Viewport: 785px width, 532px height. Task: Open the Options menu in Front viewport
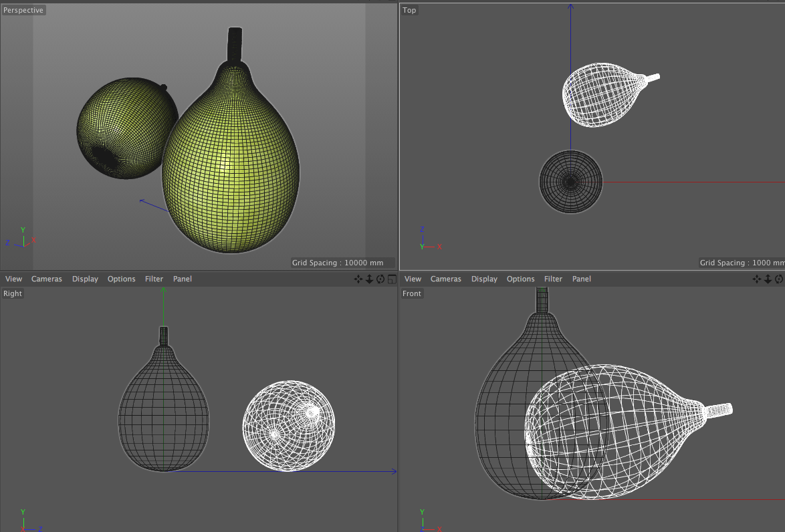521,279
